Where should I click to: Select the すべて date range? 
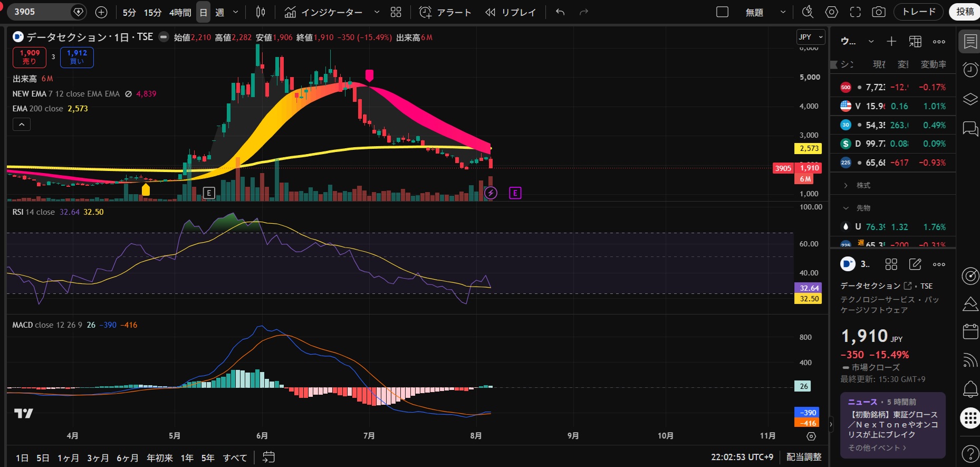235,458
